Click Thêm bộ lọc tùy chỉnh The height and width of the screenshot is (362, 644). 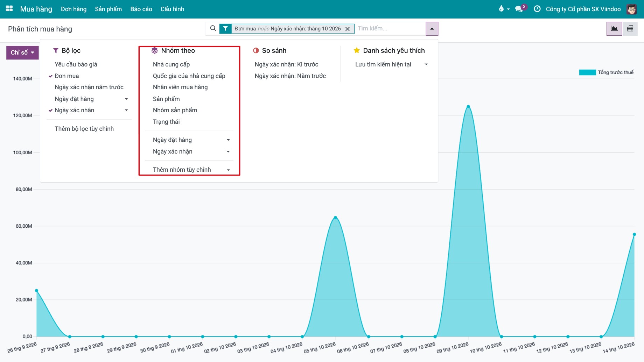[x=84, y=129]
